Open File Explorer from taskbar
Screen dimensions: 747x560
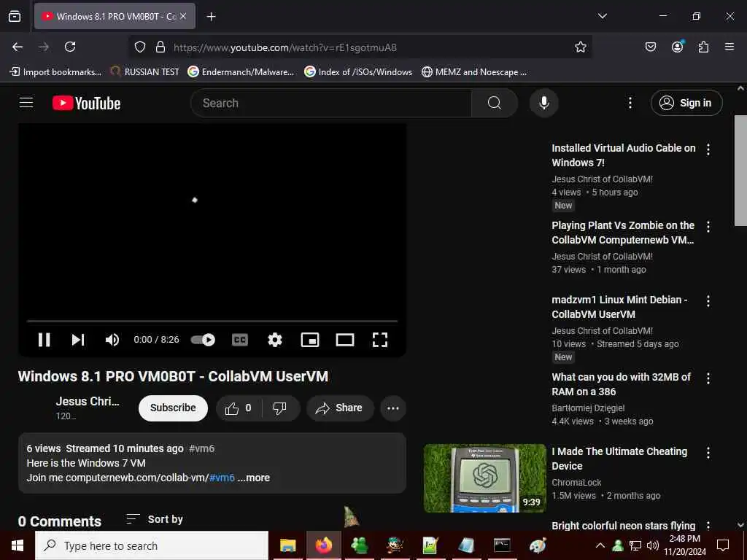coord(287,545)
